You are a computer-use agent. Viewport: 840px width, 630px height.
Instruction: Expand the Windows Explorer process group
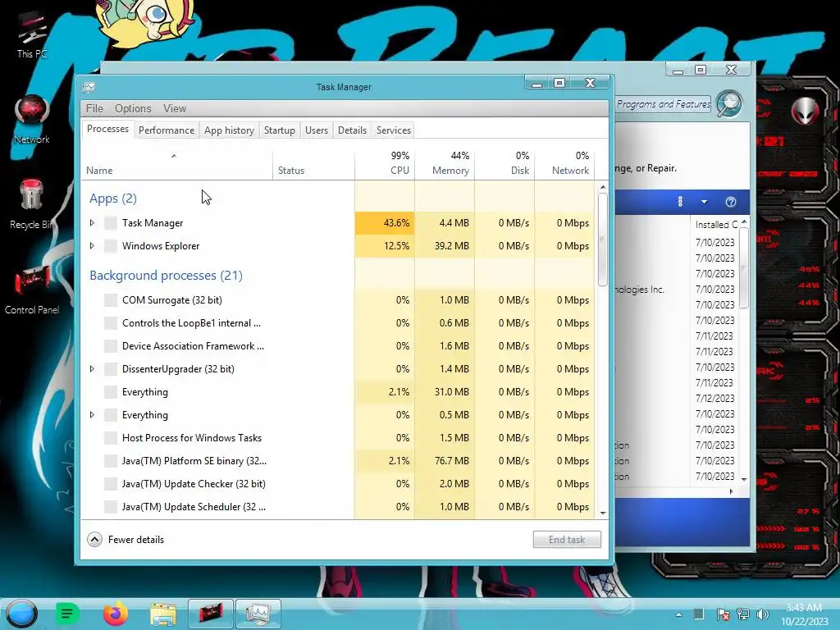pos(92,246)
